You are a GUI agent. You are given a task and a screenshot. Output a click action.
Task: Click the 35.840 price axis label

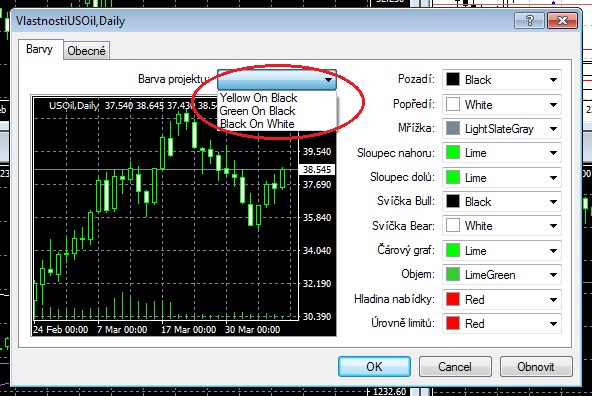click(x=317, y=217)
